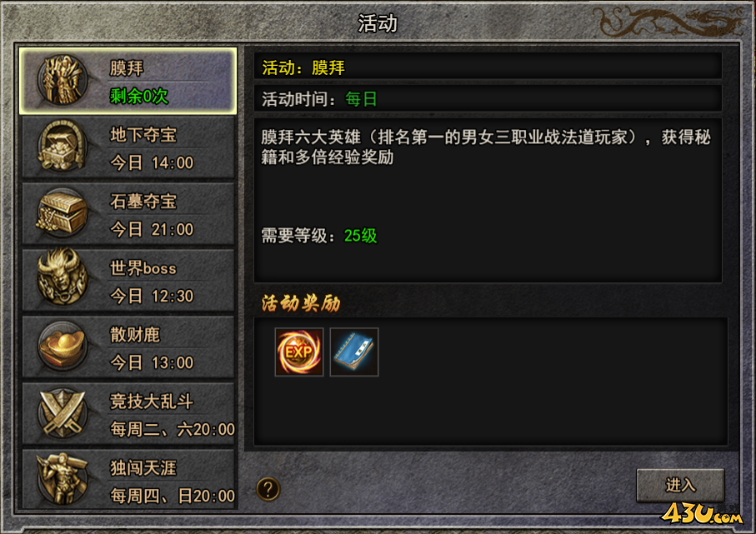Click the EXP reward icon
The image size is (756, 534).
299,352
